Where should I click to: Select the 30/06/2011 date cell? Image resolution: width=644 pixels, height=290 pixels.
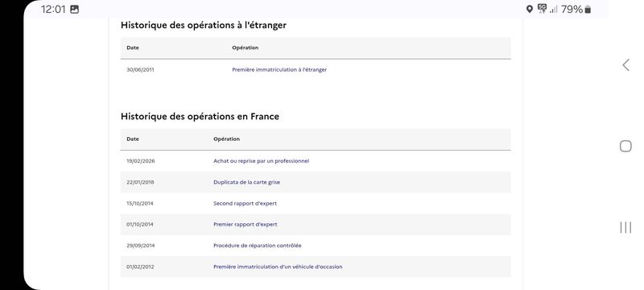tap(140, 70)
